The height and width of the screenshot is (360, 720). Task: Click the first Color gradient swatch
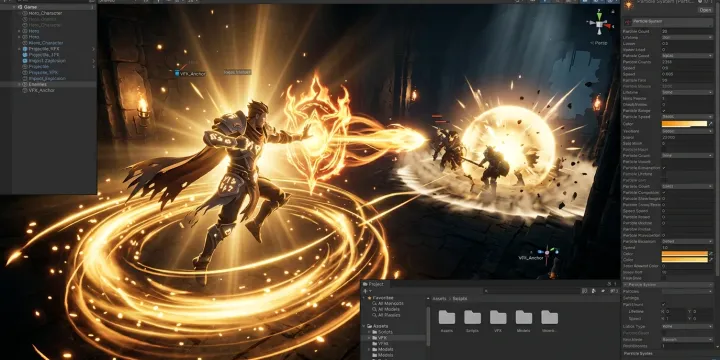pyautogui.click(x=684, y=124)
